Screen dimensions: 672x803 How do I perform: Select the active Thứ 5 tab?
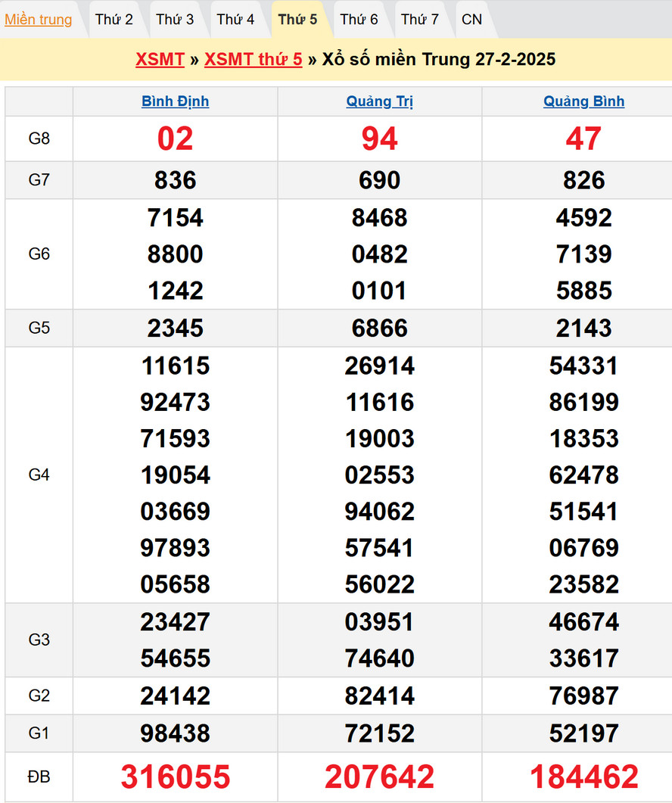click(x=297, y=20)
